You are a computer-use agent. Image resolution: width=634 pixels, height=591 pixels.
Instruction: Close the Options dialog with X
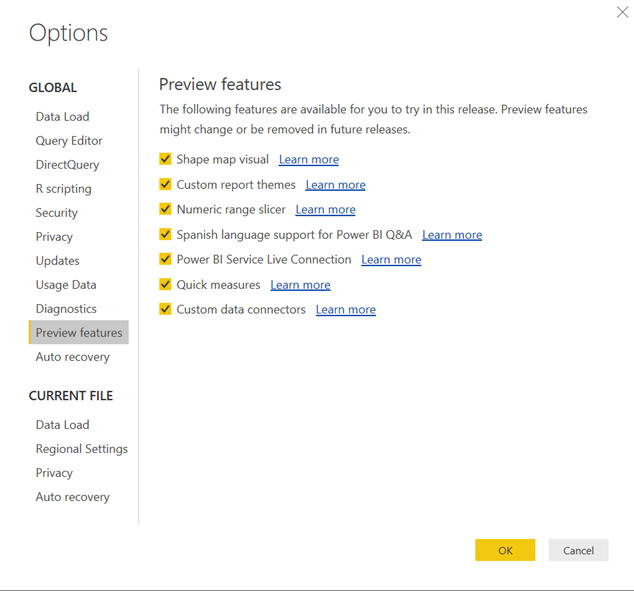[x=622, y=12]
